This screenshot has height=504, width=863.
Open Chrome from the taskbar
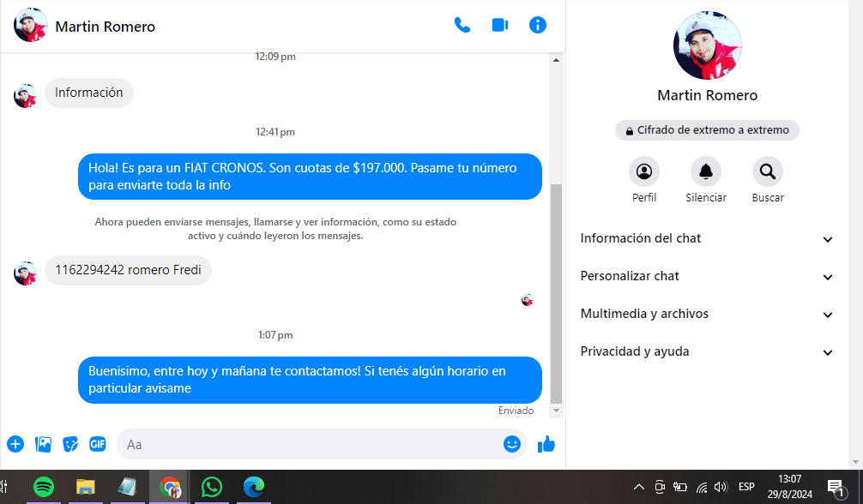tap(170, 487)
